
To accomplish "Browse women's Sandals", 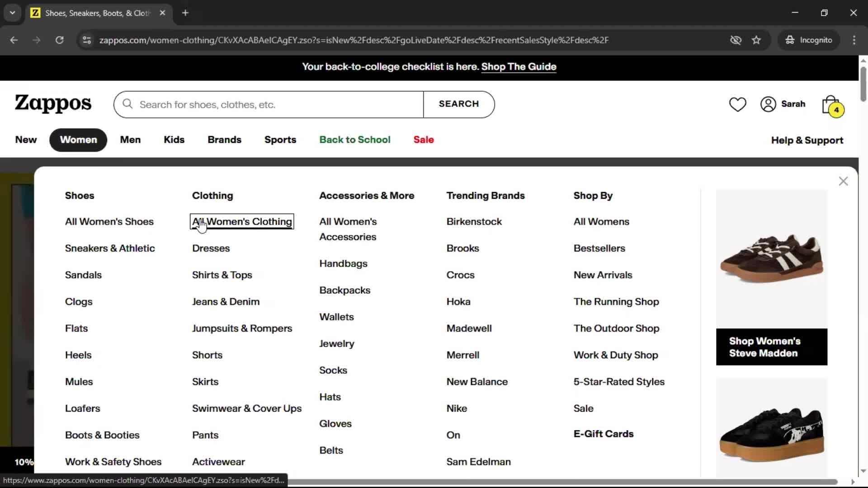I will coord(83,275).
